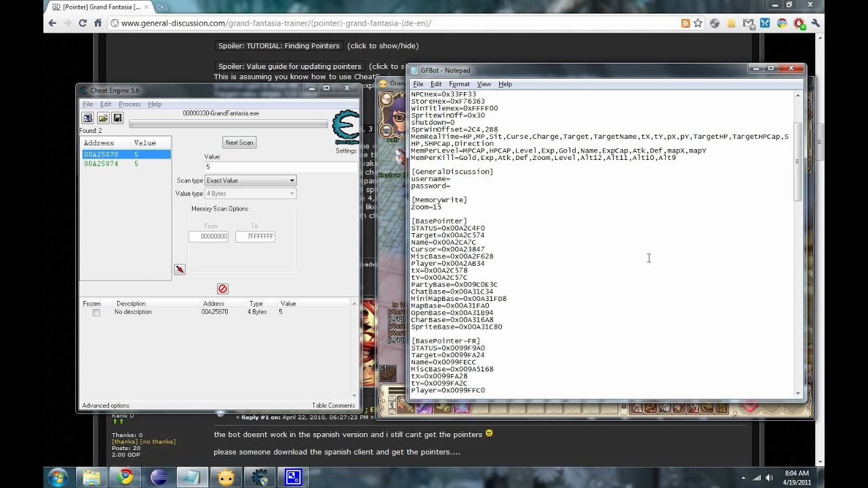The height and width of the screenshot is (488, 868).
Task: Click the orange RSS feed icon
Action: (x=686, y=23)
